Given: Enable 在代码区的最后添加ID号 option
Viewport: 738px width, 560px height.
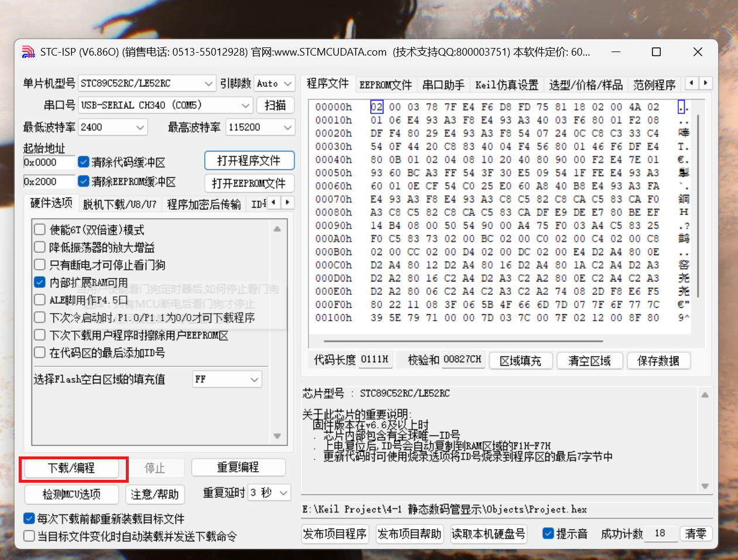Looking at the screenshot, I should (x=39, y=352).
